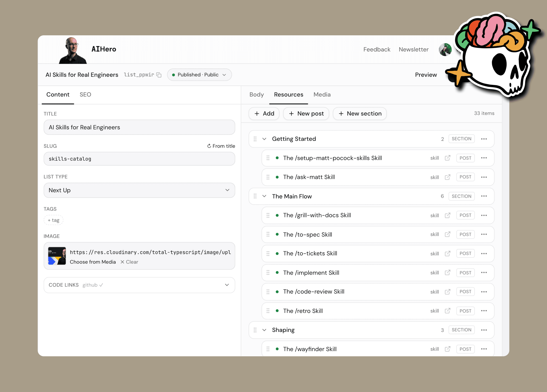Open the Newsletter link
This screenshot has width=547, height=392.
pyautogui.click(x=413, y=49)
